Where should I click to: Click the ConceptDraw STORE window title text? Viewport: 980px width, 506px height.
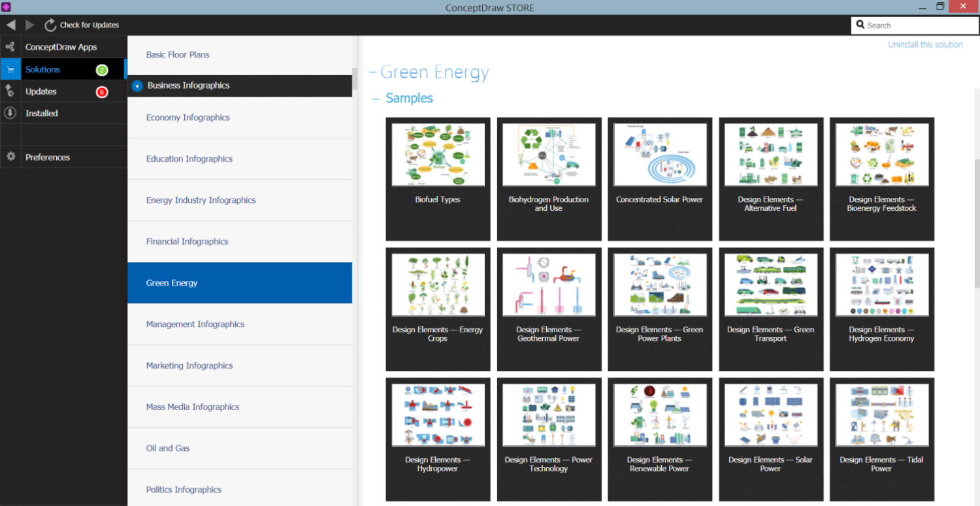[489, 7]
